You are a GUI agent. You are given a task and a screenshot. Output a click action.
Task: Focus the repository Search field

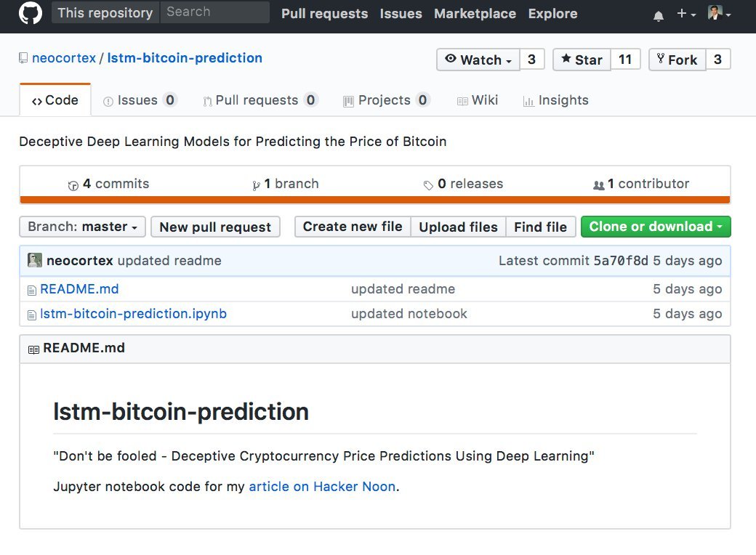215,12
